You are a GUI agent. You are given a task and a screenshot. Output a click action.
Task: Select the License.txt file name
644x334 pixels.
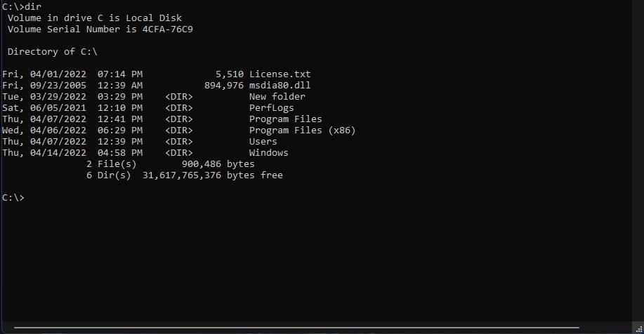pyautogui.click(x=280, y=74)
